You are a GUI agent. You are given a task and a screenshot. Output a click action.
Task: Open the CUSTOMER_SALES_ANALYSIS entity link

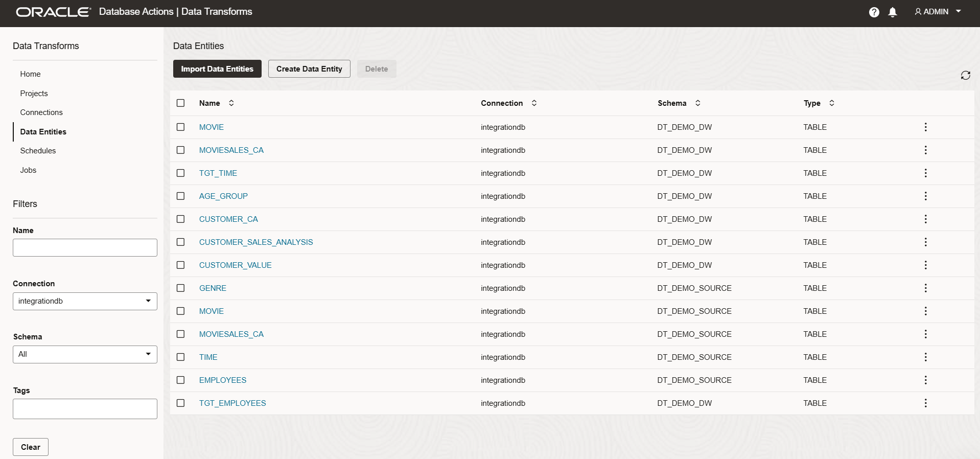click(256, 242)
